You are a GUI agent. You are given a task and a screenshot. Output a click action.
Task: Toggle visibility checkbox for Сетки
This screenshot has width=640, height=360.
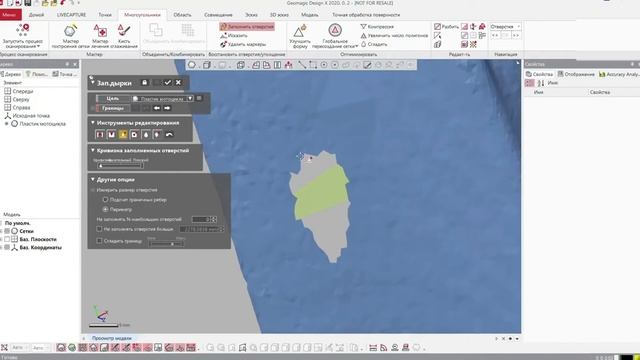click(7, 231)
